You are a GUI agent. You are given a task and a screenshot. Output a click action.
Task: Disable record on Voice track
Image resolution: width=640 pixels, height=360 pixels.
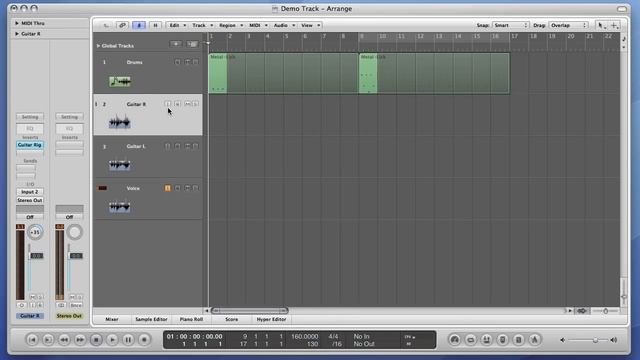click(168, 188)
